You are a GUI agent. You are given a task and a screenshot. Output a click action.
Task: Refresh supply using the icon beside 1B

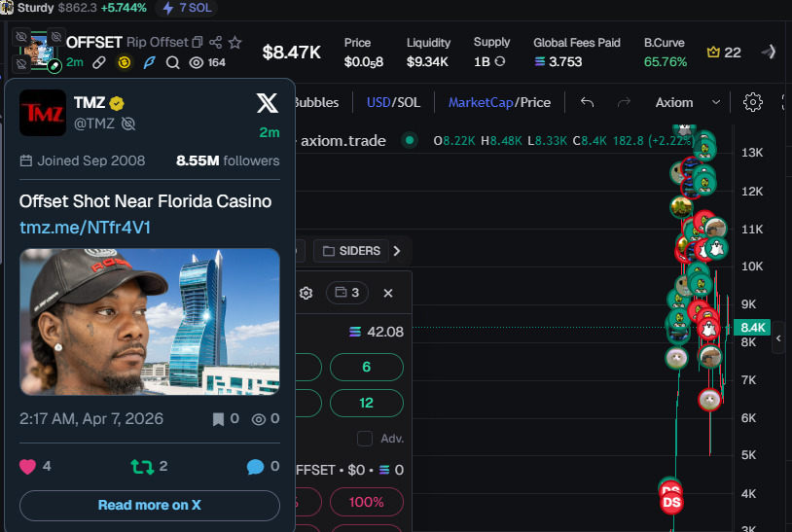500,61
